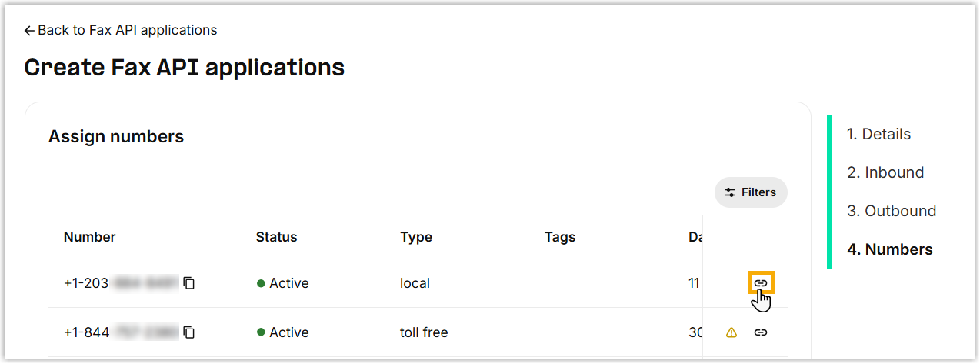Click the Type column header
980x364 pixels.
(x=416, y=237)
